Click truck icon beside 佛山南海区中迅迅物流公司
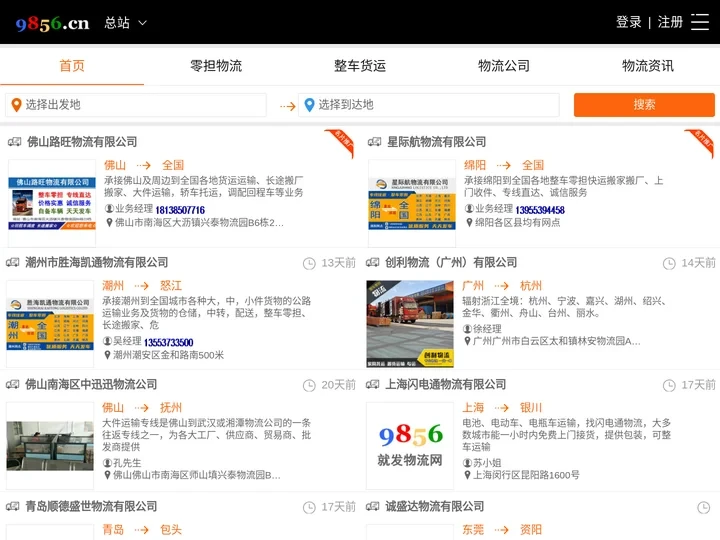Viewport: 720px width, 540px height. [12, 384]
